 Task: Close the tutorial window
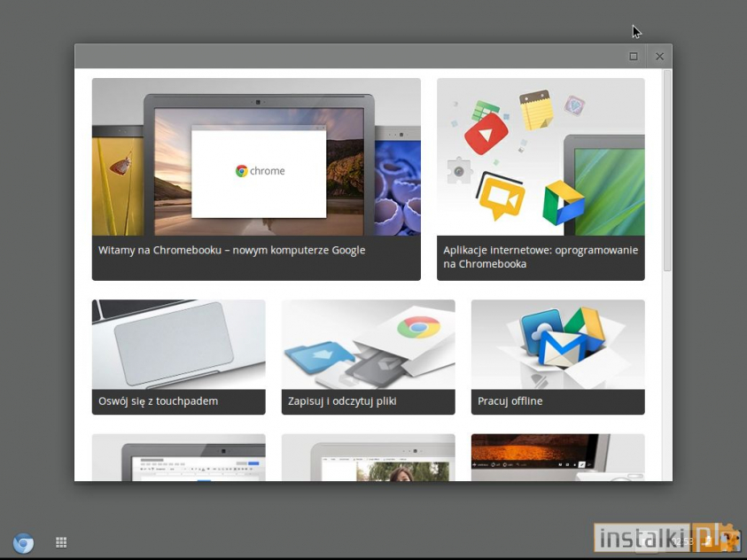pos(659,56)
